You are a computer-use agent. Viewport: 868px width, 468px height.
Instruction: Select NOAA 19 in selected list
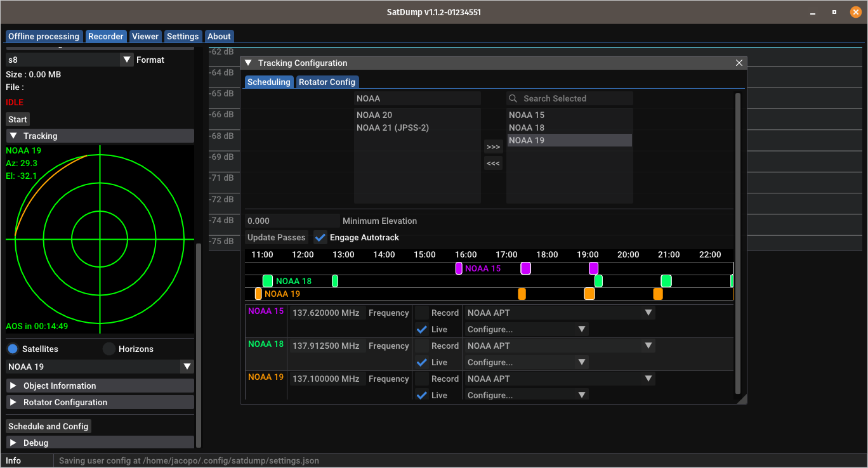point(570,140)
